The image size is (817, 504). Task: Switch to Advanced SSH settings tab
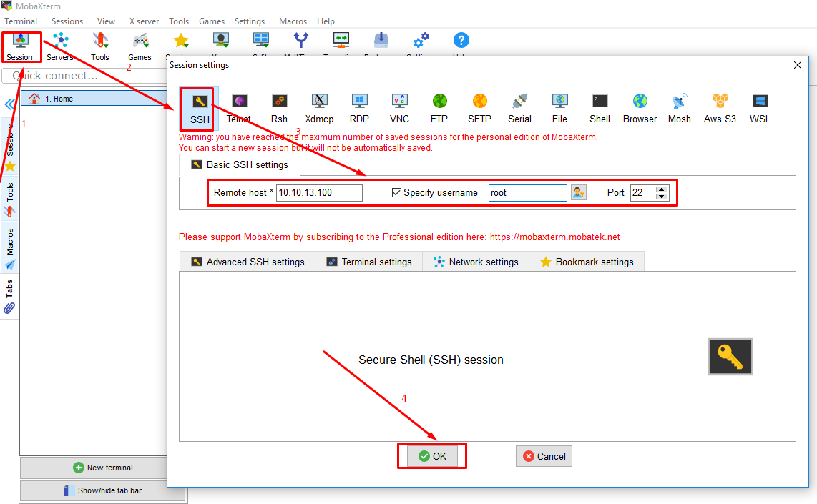tap(248, 262)
